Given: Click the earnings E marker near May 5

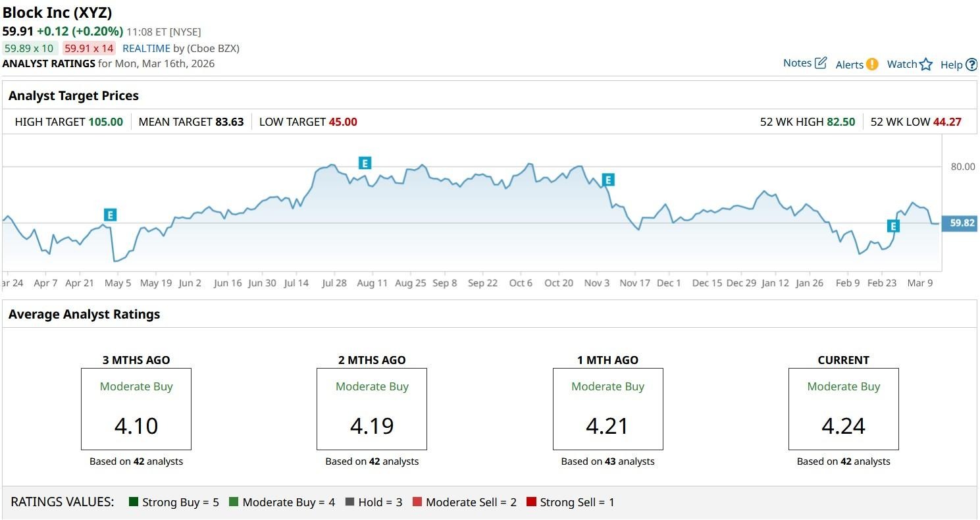Looking at the screenshot, I should coord(110,215).
